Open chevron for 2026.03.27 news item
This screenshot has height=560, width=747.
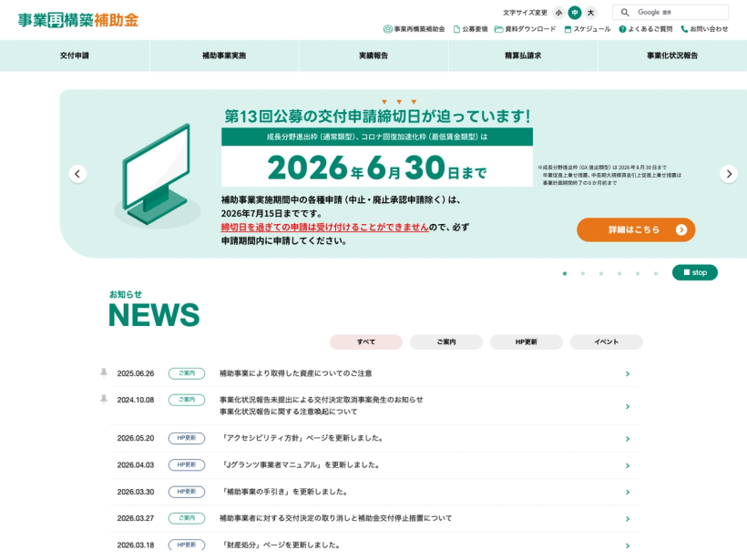pyautogui.click(x=628, y=519)
